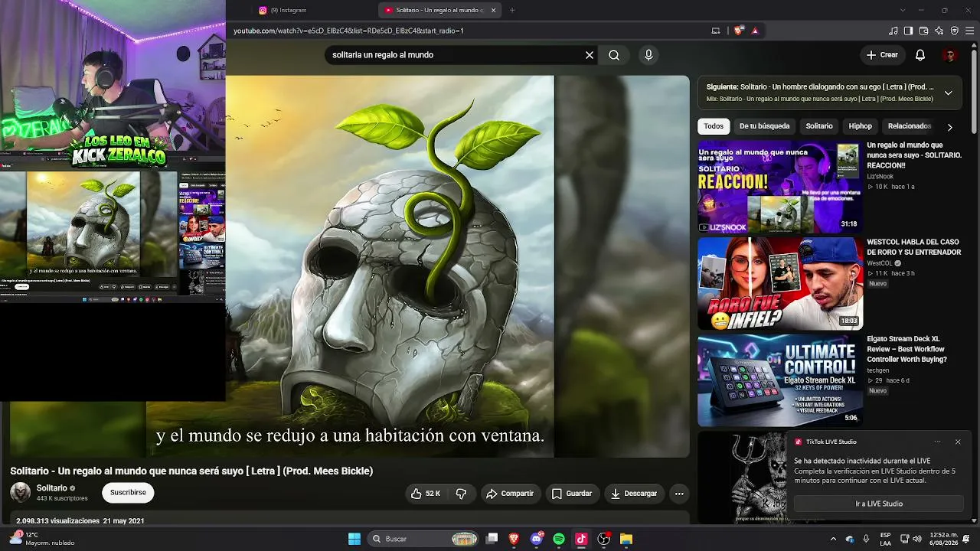Dislike the Solitario video
The height and width of the screenshot is (551, 980).
(461, 494)
